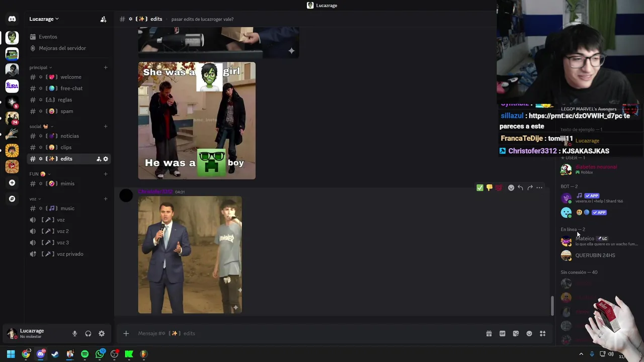Viewport: 644px width, 362px height.
Task: Open Spotify from the taskbar
Action: pos(85,354)
